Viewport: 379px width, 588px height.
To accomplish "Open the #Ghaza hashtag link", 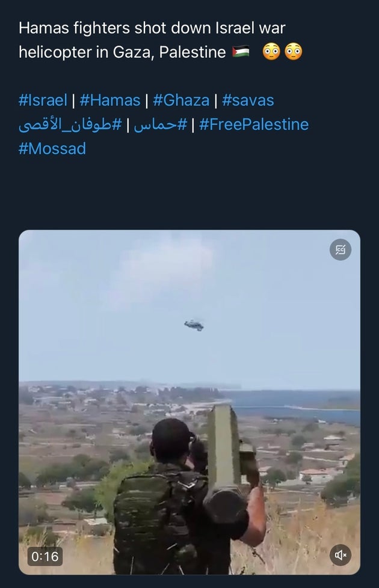I will (x=181, y=100).
